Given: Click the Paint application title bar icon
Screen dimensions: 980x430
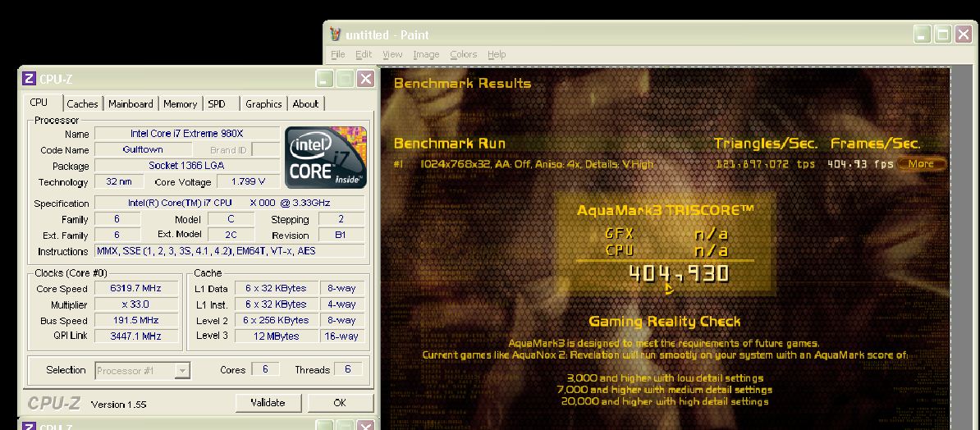Looking at the screenshot, I should pyautogui.click(x=334, y=34).
